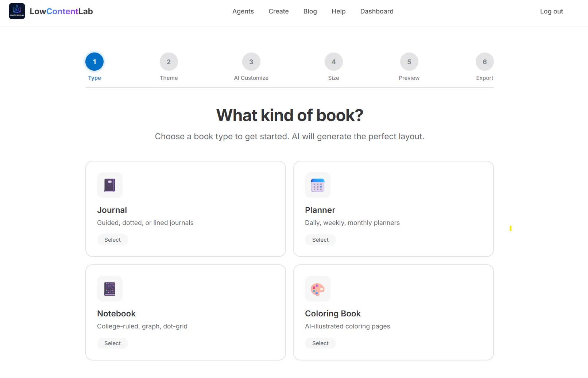Click the LowContentLab logo icon
The image size is (588, 378).
pyautogui.click(x=17, y=11)
